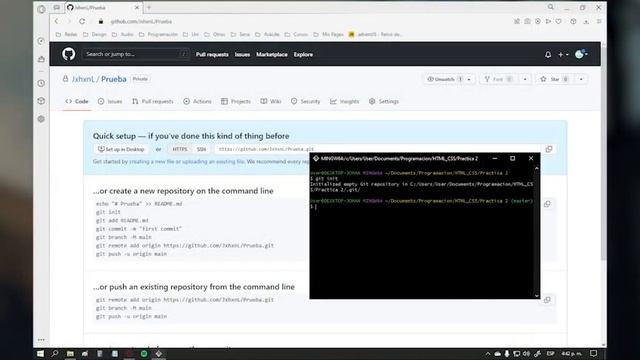Screen dimensions: 640x360
Task: Click Marketplace in GitHub header
Action: click(272, 54)
